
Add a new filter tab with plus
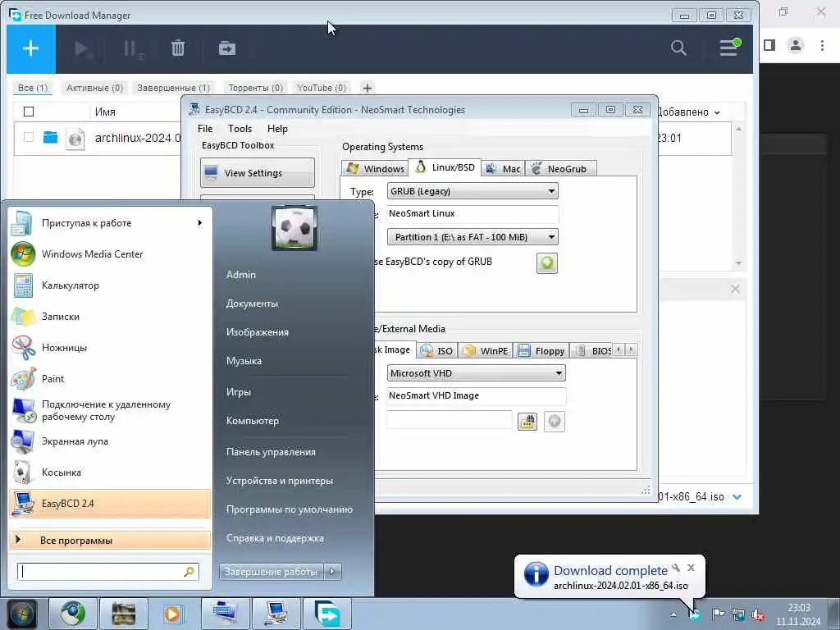367,88
